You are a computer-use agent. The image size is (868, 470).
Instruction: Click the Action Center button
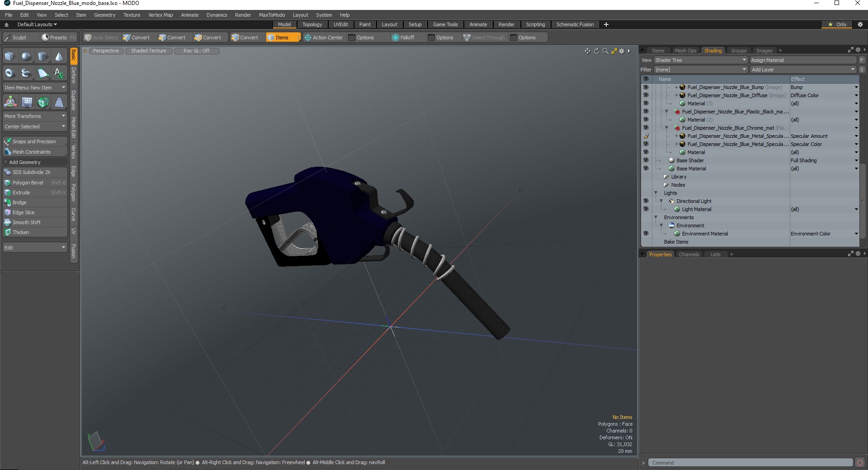click(324, 38)
